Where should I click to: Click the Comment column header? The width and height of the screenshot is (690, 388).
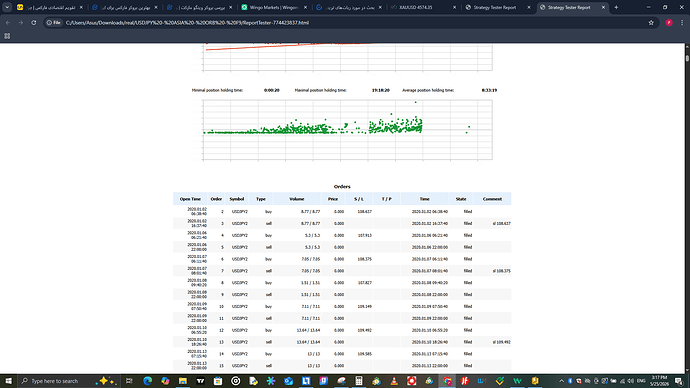[x=492, y=199]
